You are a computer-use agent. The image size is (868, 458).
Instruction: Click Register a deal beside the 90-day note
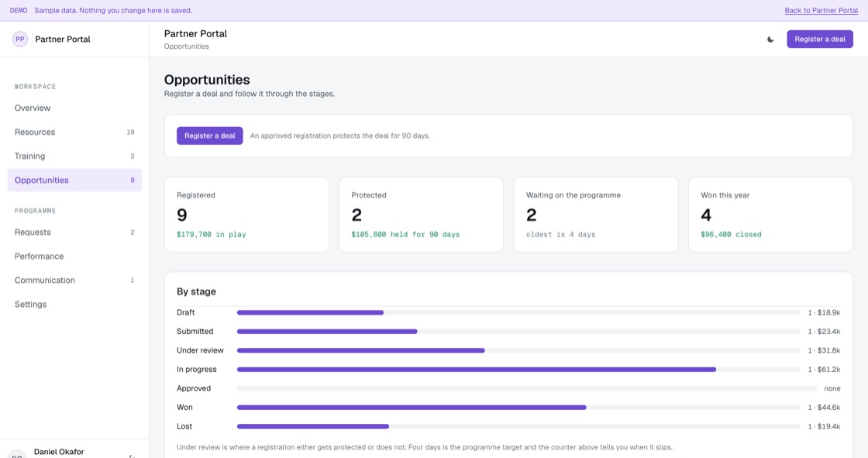(x=210, y=136)
